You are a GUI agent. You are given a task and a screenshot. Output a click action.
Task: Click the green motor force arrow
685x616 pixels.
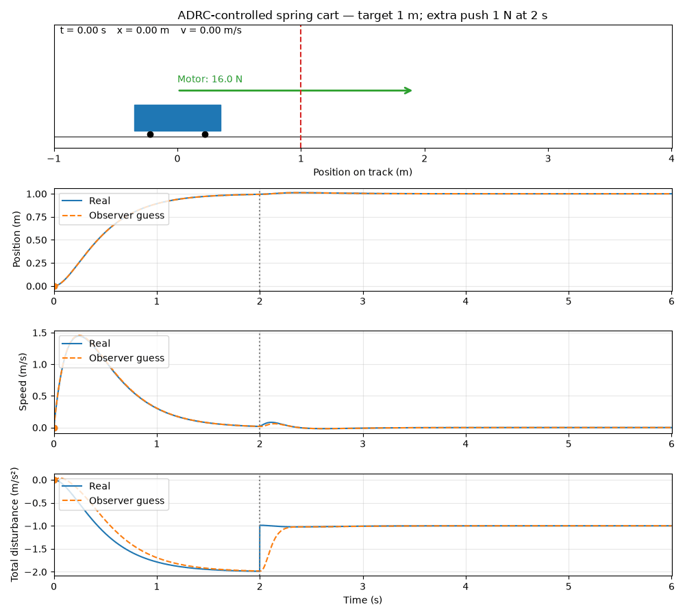click(x=295, y=90)
